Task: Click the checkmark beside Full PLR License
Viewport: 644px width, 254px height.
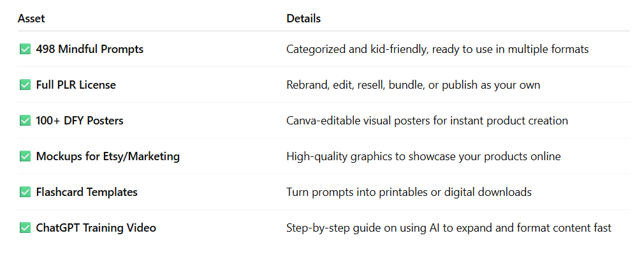Action: 25,85
